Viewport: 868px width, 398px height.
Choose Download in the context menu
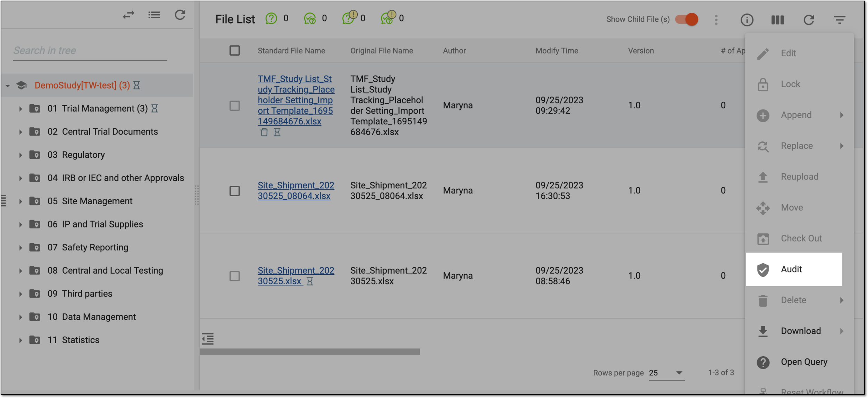click(x=799, y=331)
